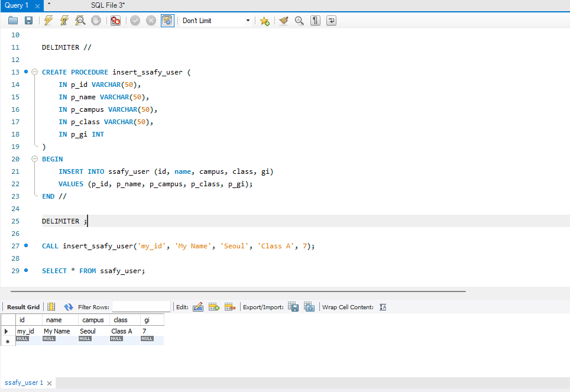The height and width of the screenshot is (392, 570).
Task: Sort by class column header
Action: tap(125, 320)
